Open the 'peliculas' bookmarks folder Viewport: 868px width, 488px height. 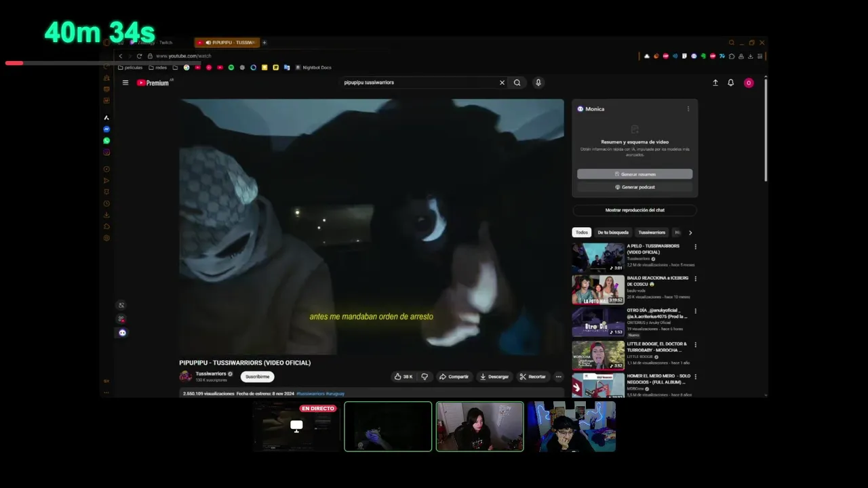coord(130,68)
